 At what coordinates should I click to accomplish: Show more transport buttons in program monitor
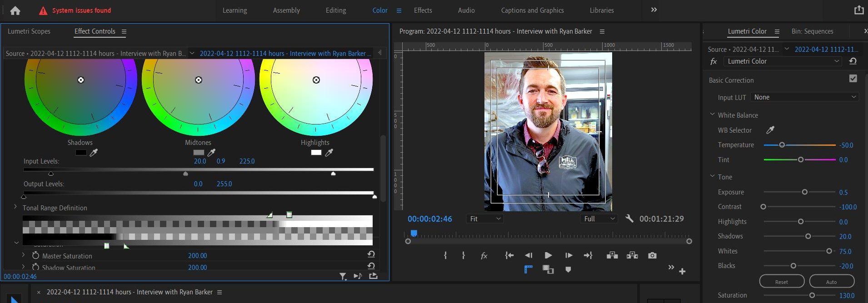(x=671, y=267)
